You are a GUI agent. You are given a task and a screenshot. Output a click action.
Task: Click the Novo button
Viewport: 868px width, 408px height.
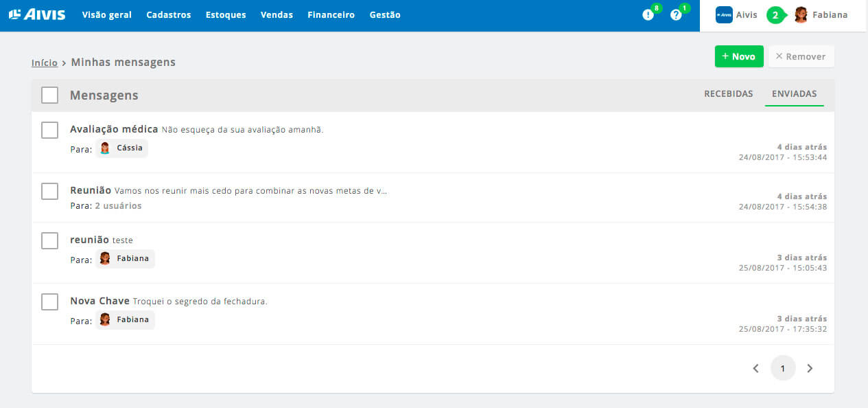739,56
